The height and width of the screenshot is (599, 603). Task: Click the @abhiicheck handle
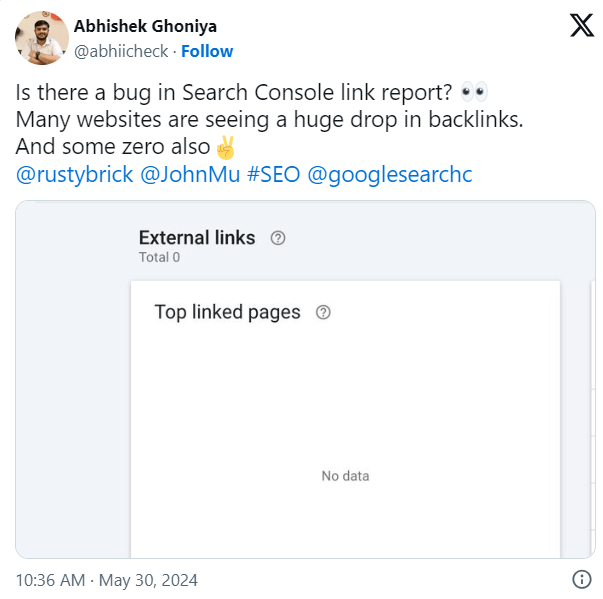121,51
